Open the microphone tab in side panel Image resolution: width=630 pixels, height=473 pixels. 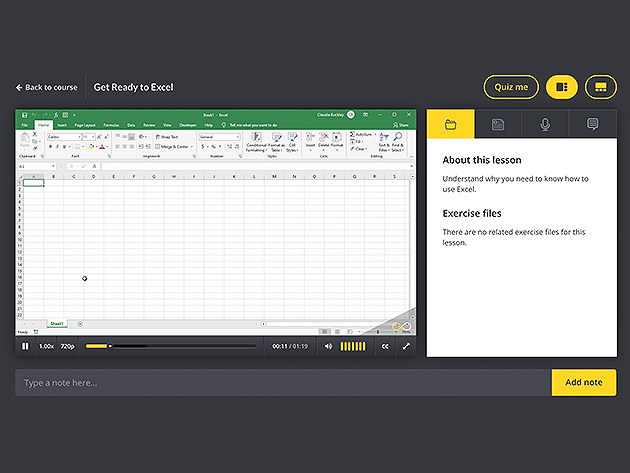click(x=545, y=124)
